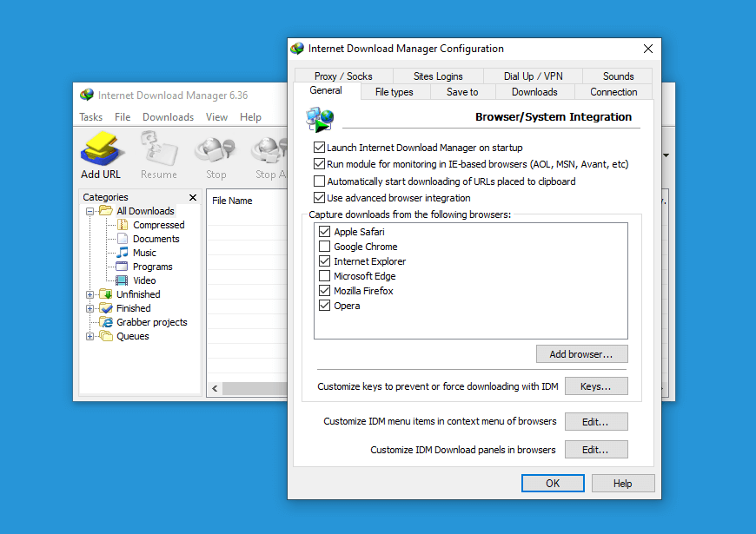Uncheck Internet Explorer browser capture
Image resolution: width=756 pixels, height=534 pixels.
pos(324,261)
